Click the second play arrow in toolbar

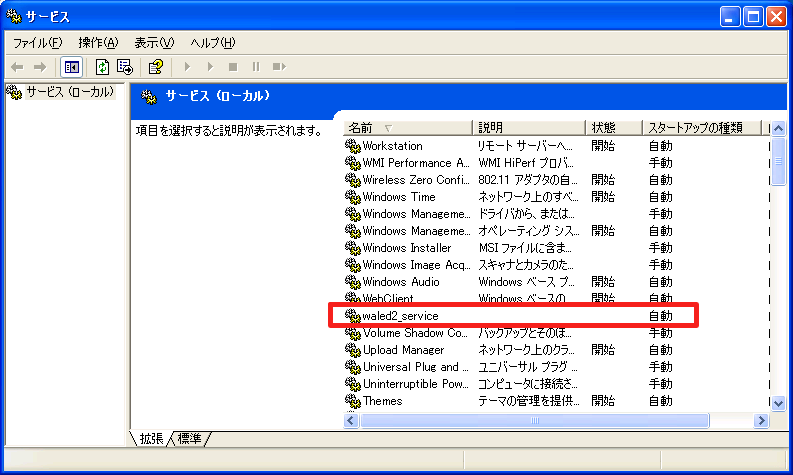(210, 67)
